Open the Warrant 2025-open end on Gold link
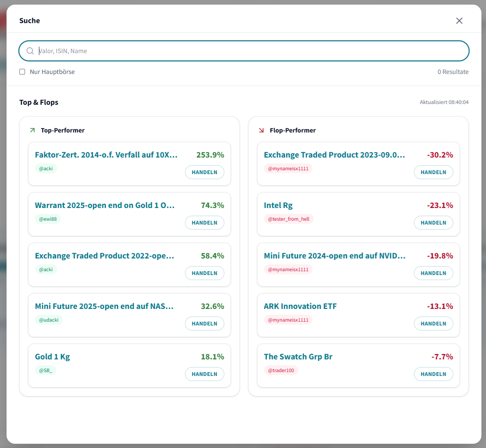This screenshot has height=448, width=486. (x=105, y=205)
